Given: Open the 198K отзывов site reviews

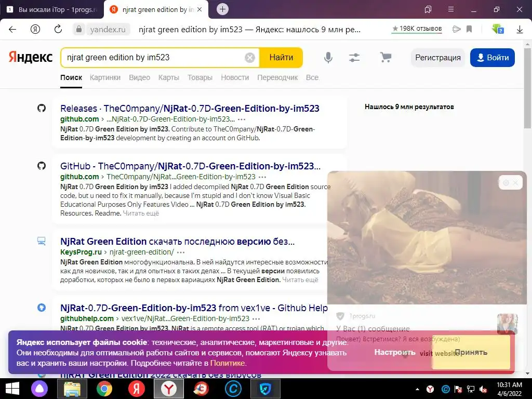Looking at the screenshot, I should click(x=417, y=29).
